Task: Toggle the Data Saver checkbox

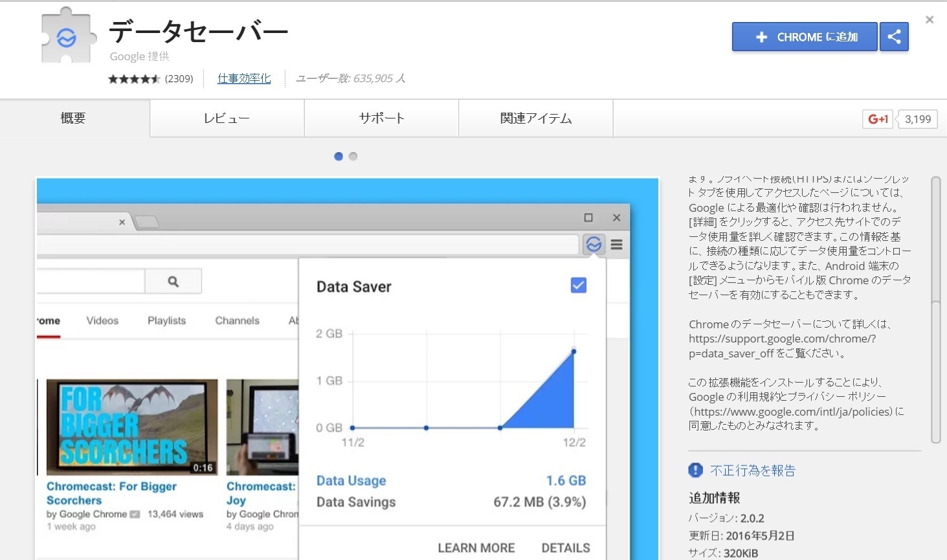Action: point(579,286)
